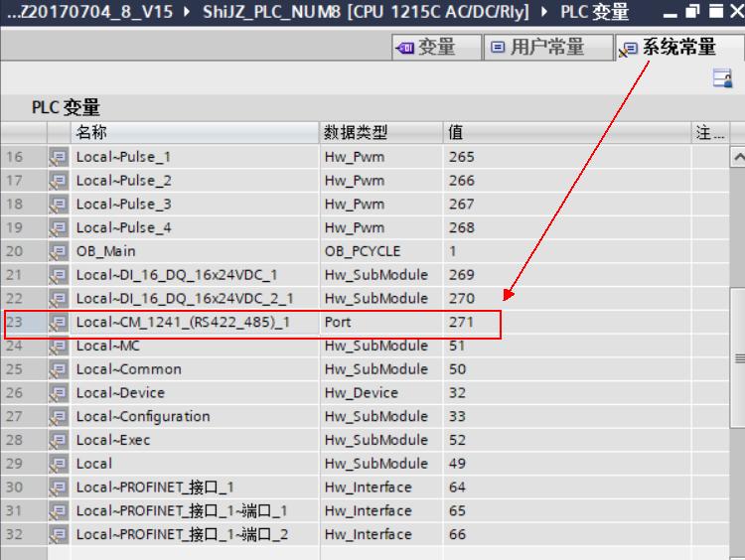Select the Local~CM_1241_(RS422_485)_1 name cell
Image resolution: width=745 pixels, height=560 pixels.
click(195, 322)
